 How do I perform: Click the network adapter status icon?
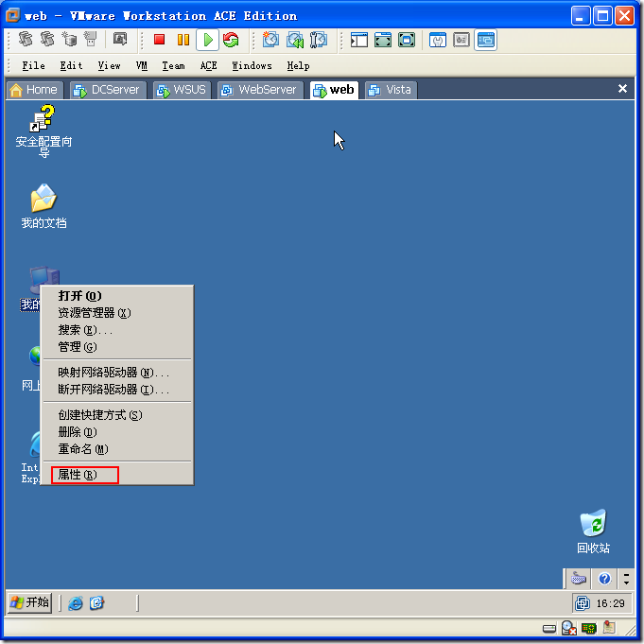click(589, 628)
